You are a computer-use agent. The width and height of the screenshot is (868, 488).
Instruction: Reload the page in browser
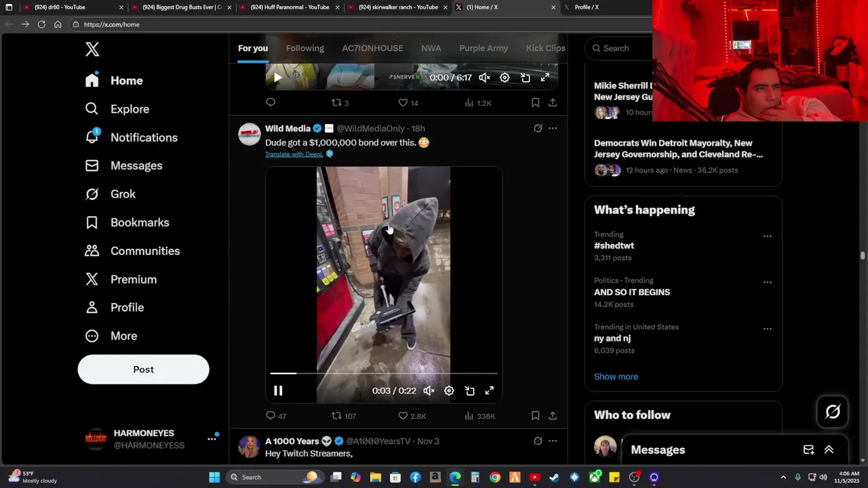coord(41,24)
